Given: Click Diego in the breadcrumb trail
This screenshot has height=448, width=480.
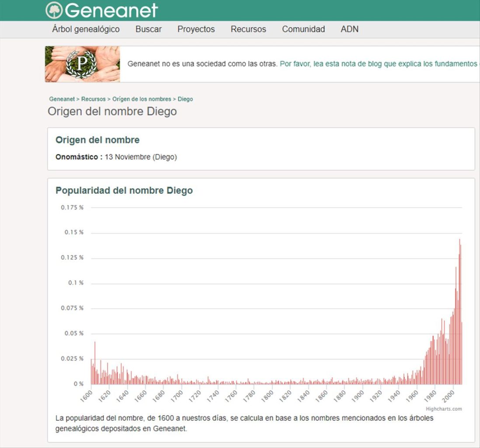Looking at the screenshot, I should coord(185,99).
